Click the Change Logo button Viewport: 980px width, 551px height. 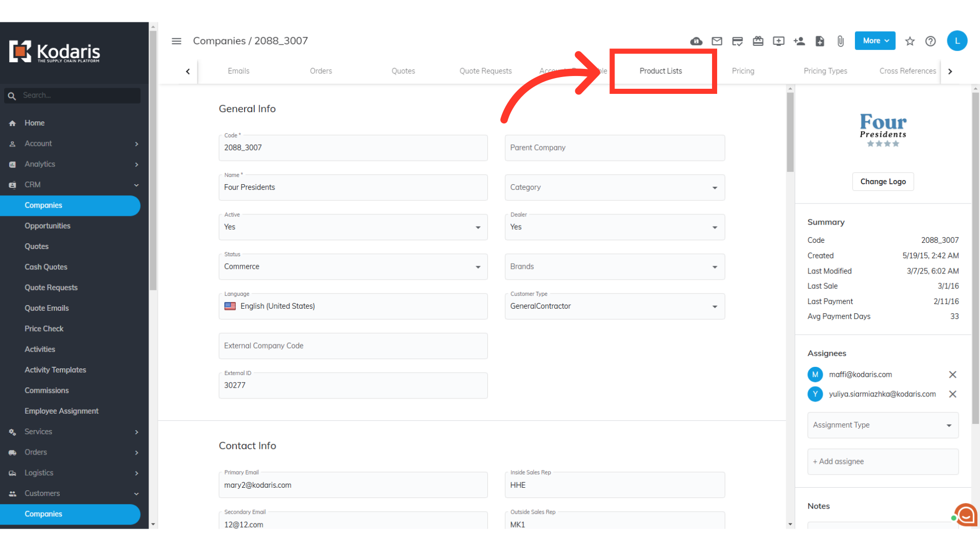click(x=883, y=182)
